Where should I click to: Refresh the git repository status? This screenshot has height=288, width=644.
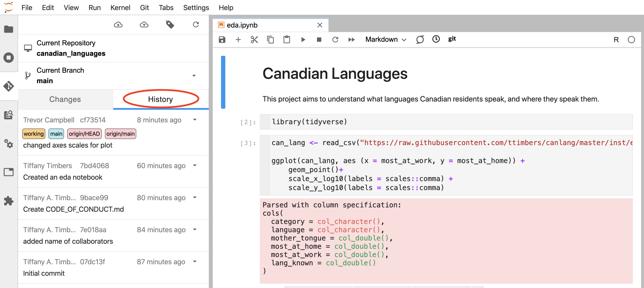pyautogui.click(x=196, y=25)
